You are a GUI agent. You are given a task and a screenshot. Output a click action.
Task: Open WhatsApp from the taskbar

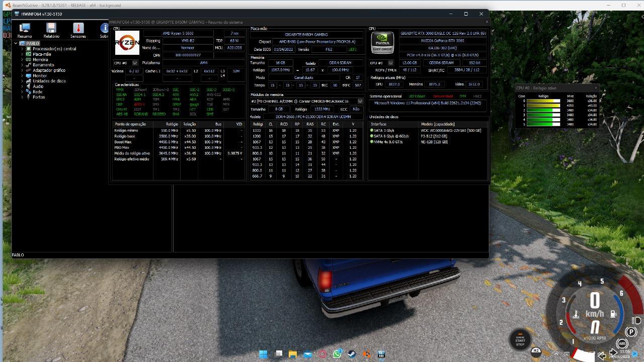pos(337,354)
